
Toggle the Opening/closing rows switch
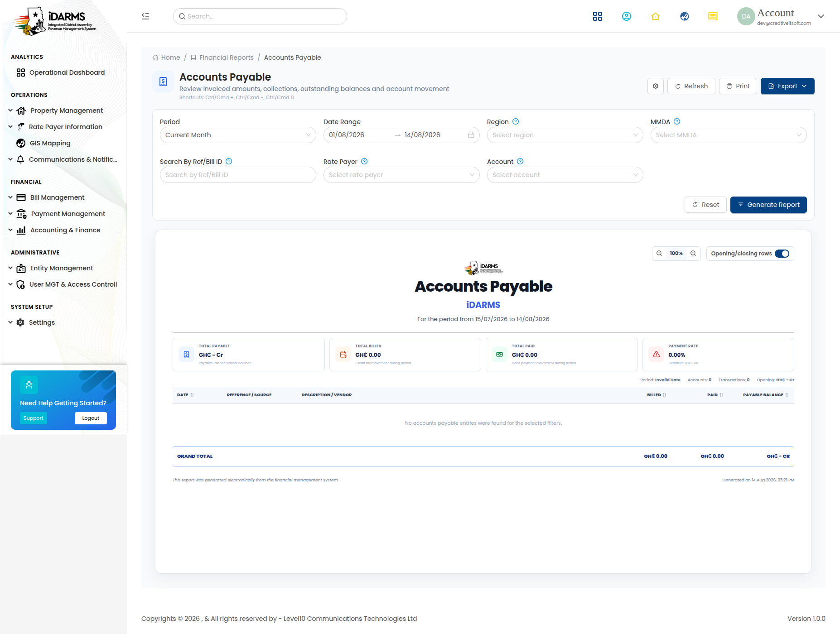click(x=782, y=254)
